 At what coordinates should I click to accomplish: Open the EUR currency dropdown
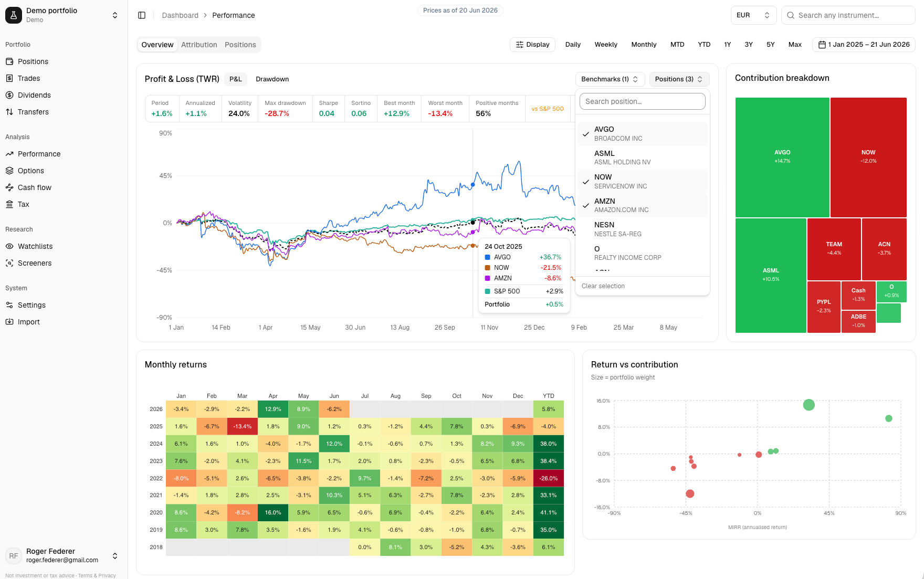tap(753, 15)
